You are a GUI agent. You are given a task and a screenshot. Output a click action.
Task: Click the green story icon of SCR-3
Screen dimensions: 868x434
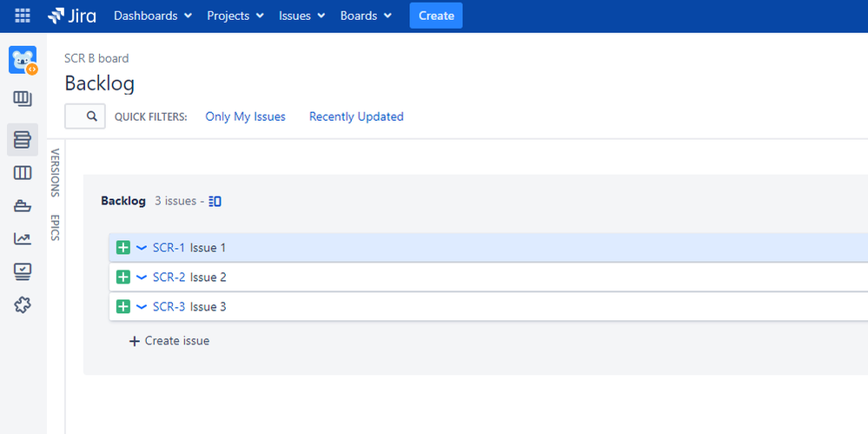click(123, 306)
